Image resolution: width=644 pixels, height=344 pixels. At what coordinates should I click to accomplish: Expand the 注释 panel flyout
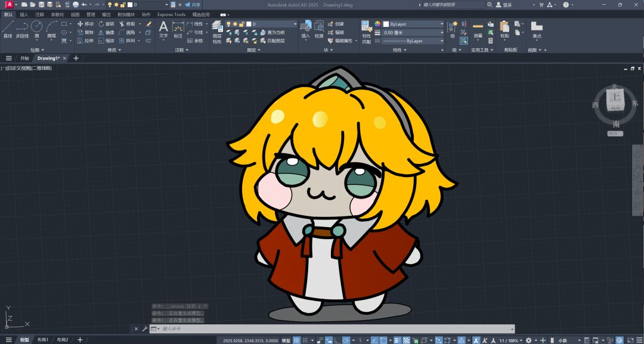coord(181,49)
